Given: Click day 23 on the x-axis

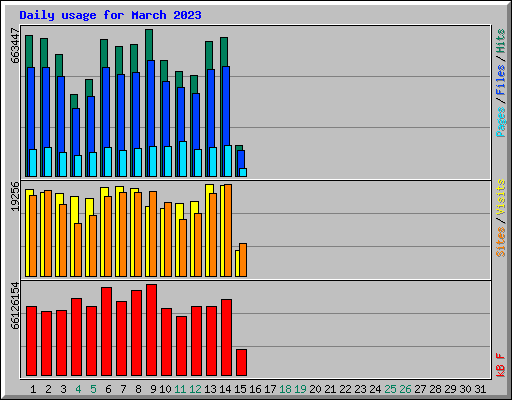Looking at the screenshot, I should (360, 389).
